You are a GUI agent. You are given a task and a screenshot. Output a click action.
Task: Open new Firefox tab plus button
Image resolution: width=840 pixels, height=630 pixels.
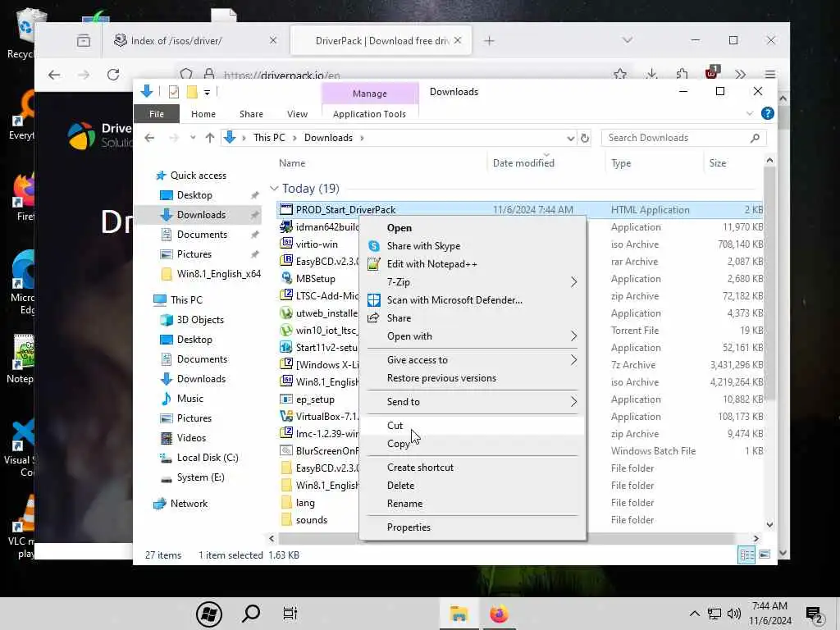point(489,41)
